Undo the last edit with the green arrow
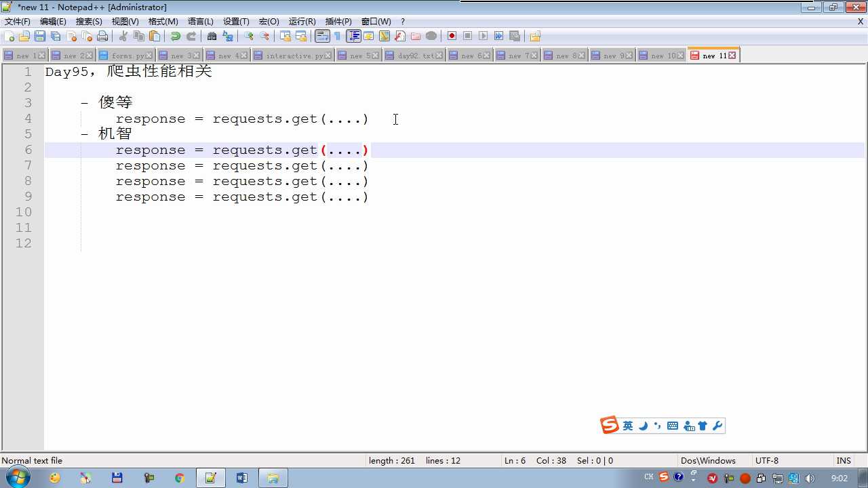 (176, 36)
